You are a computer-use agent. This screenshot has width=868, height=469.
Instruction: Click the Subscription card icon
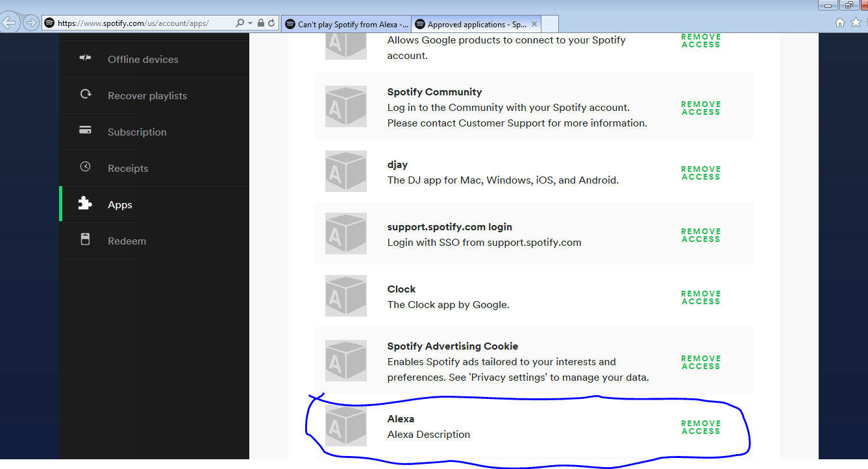point(85,130)
